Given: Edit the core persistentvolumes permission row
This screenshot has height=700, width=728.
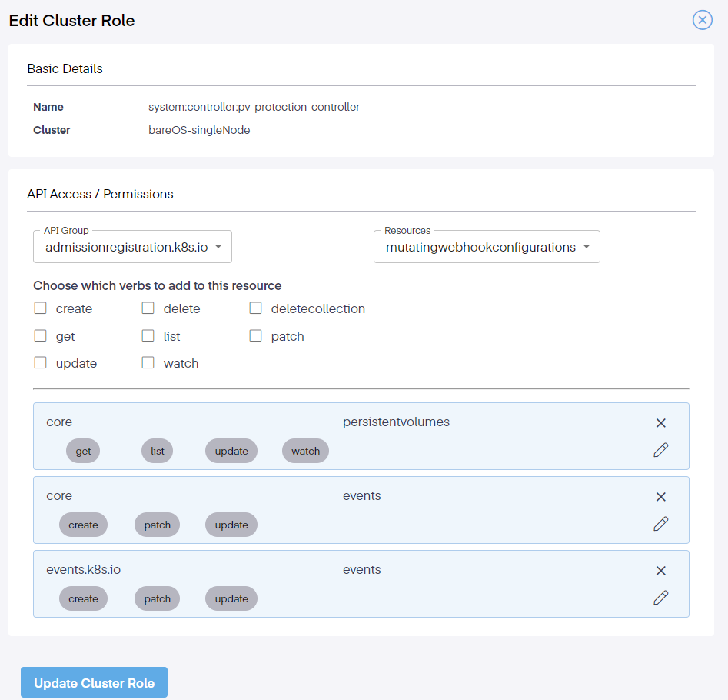Looking at the screenshot, I should (x=660, y=450).
